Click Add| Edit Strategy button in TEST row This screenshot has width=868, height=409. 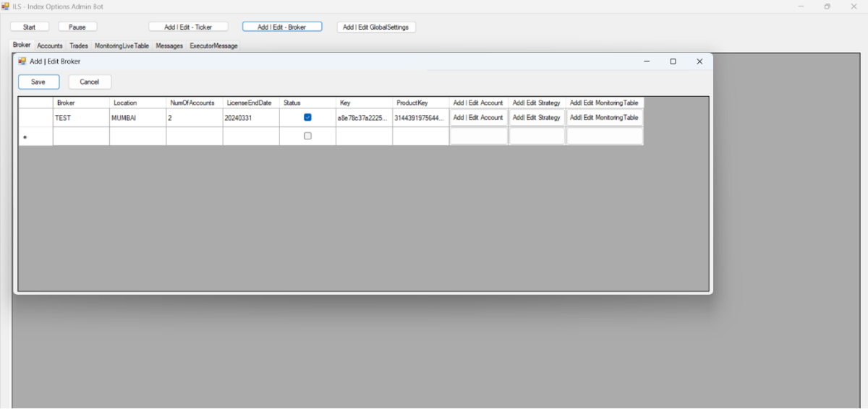coord(537,117)
